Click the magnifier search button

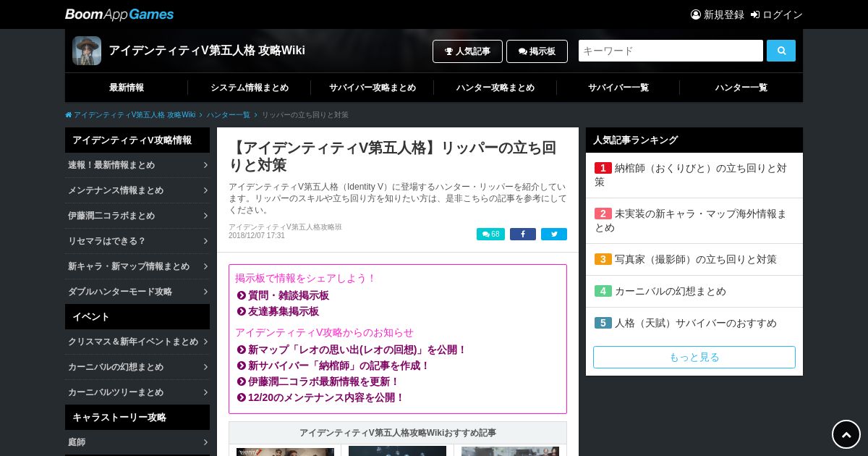pos(781,51)
